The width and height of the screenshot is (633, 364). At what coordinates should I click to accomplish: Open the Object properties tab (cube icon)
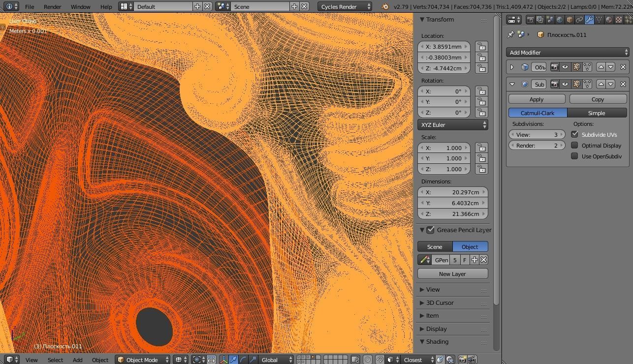(x=570, y=20)
